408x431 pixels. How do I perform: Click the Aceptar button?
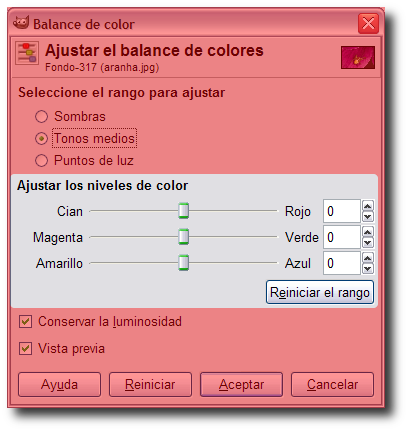(x=241, y=385)
